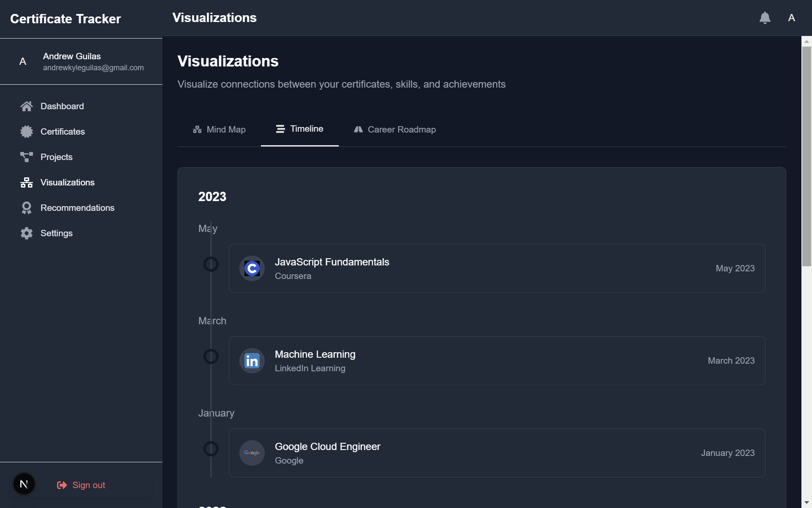Click the Settings gear icon
812x508 pixels.
[27, 233]
